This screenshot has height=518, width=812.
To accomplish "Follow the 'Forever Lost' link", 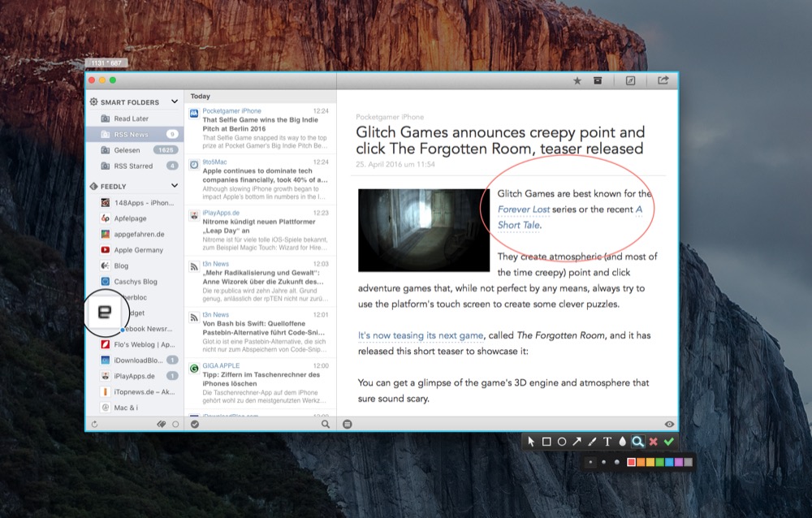I will (x=524, y=209).
